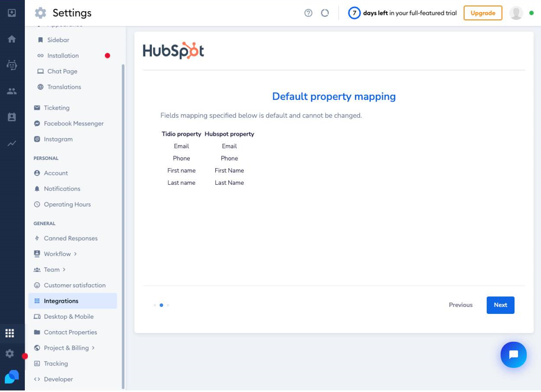Open Installation settings
This screenshot has height=392, width=541.
(63, 56)
